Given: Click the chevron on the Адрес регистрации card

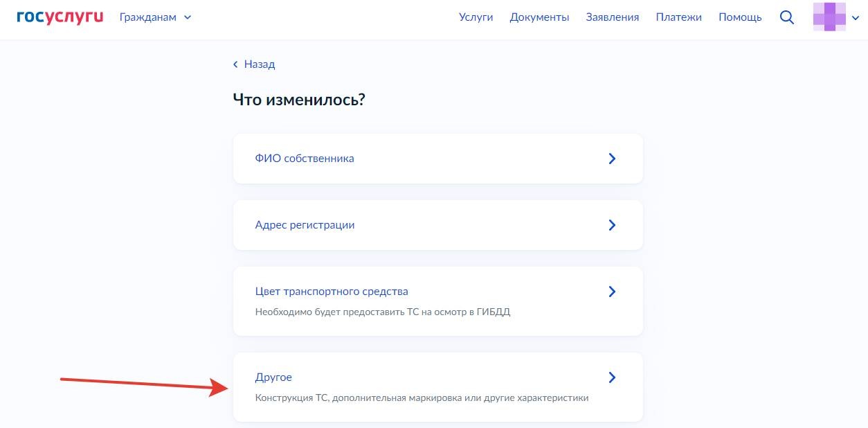Looking at the screenshot, I should click(x=612, y=224).
